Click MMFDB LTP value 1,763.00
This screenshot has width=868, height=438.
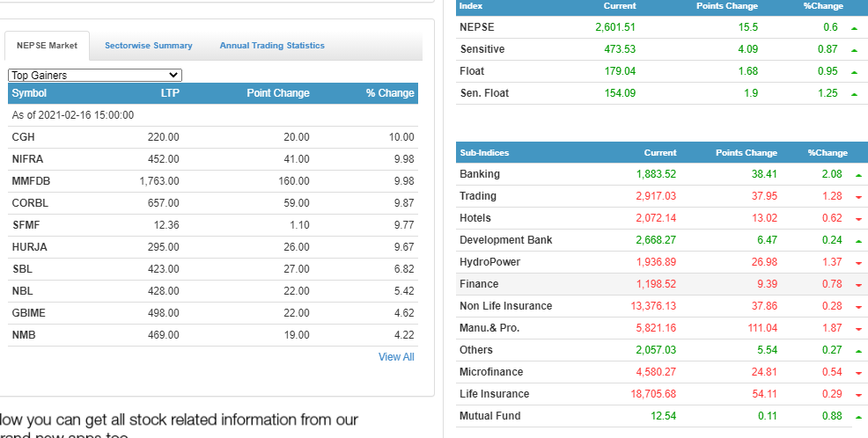click(159, 181)
